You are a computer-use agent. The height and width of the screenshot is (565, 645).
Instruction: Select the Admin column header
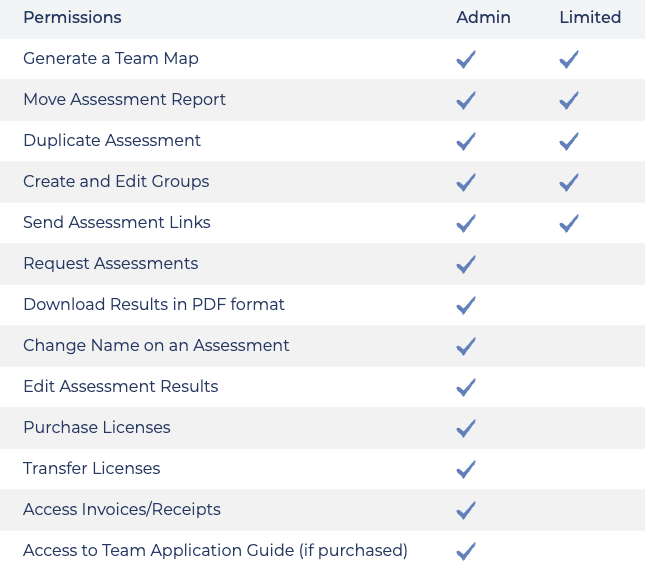point(483,17)
